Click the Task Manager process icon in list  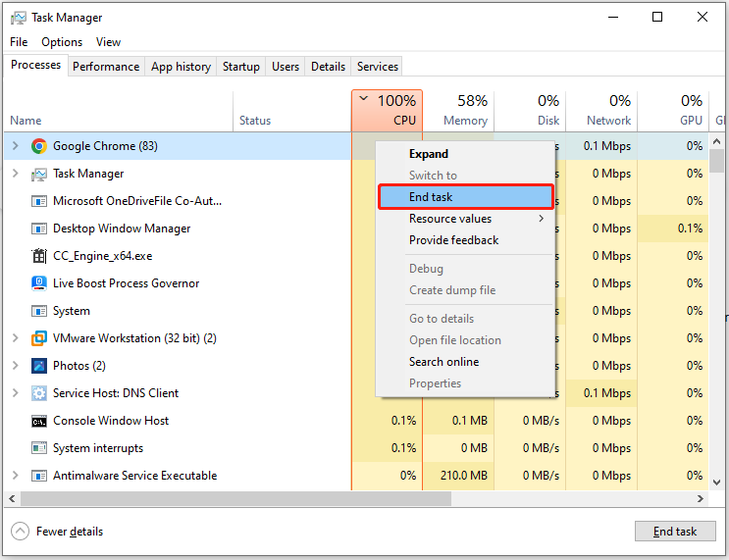(x=39, y=174)
